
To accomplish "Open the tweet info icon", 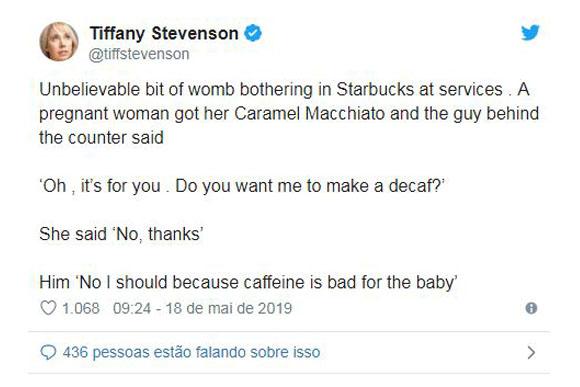I will click(531, 308).
